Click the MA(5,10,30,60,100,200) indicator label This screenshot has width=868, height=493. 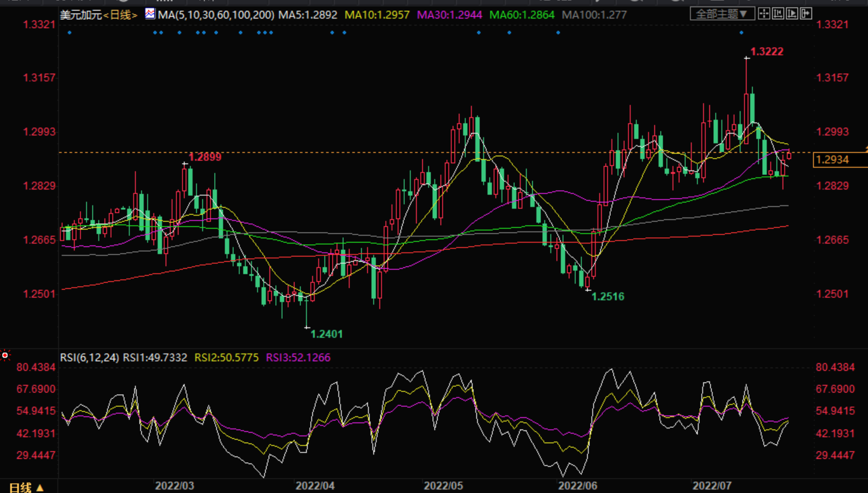point(216,15)
